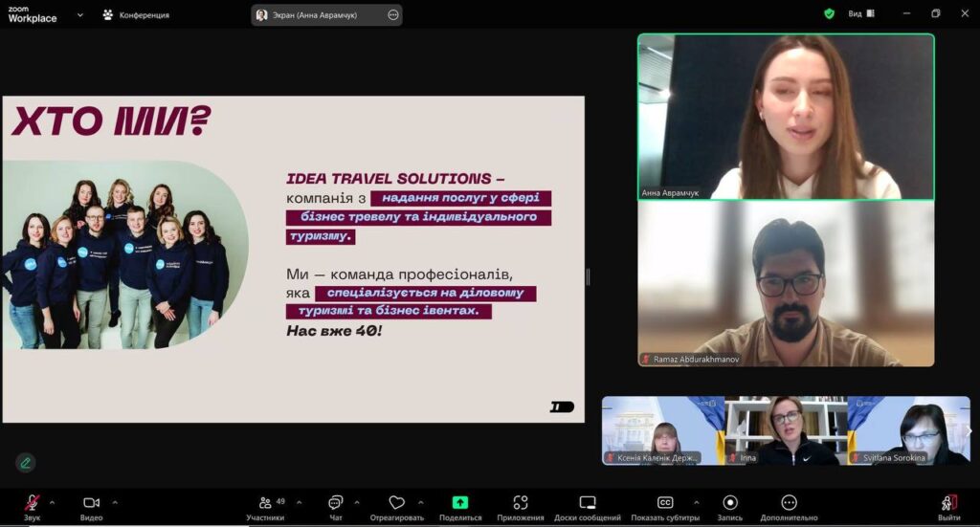
Task: Open Приложения apps
Action: [521, 503]
